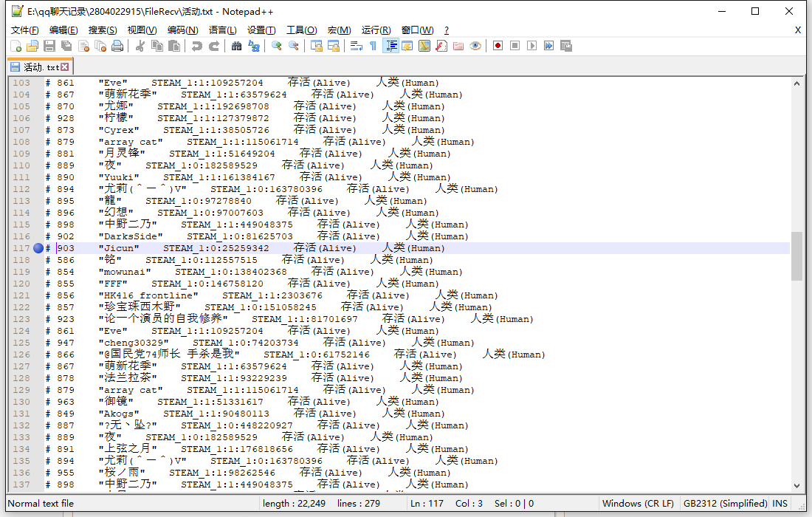This screenshot has height=517, width=812.
Task: Select the 活动.txt document tab
Action: 41,66
